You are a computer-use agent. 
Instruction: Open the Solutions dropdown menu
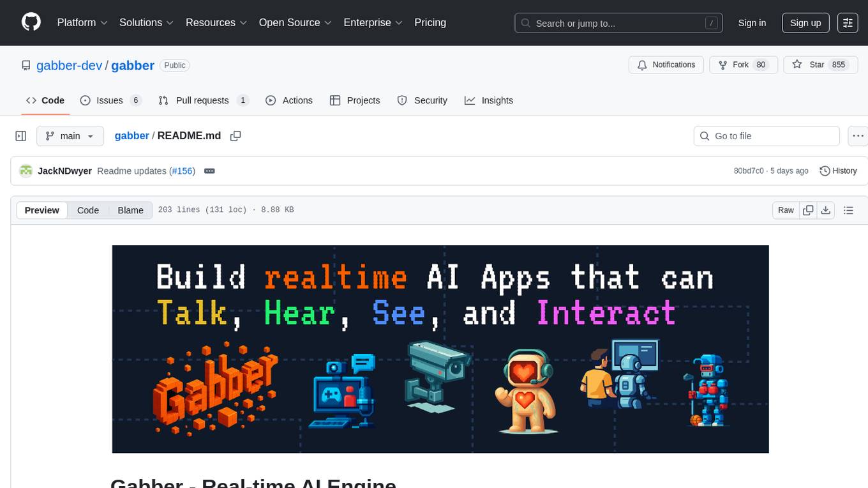pos(147,22)
